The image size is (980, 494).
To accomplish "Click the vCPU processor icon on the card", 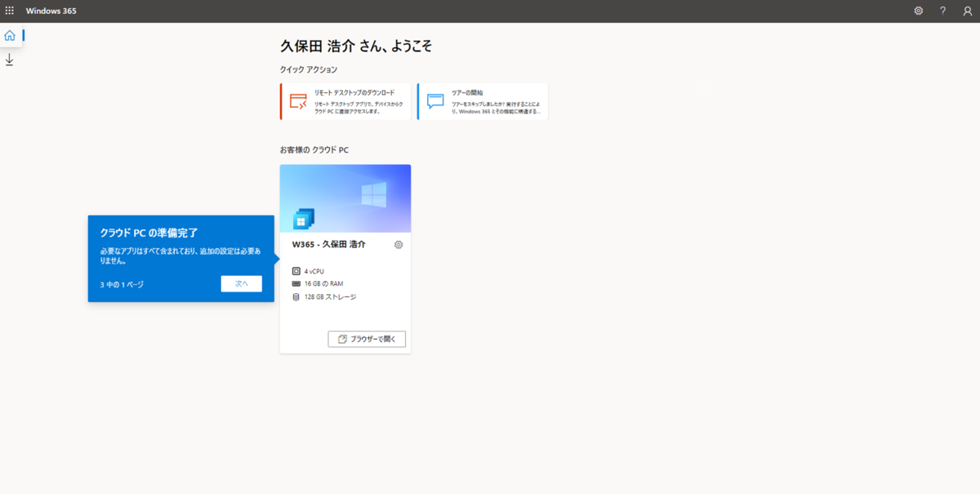I will pos(295,273).
